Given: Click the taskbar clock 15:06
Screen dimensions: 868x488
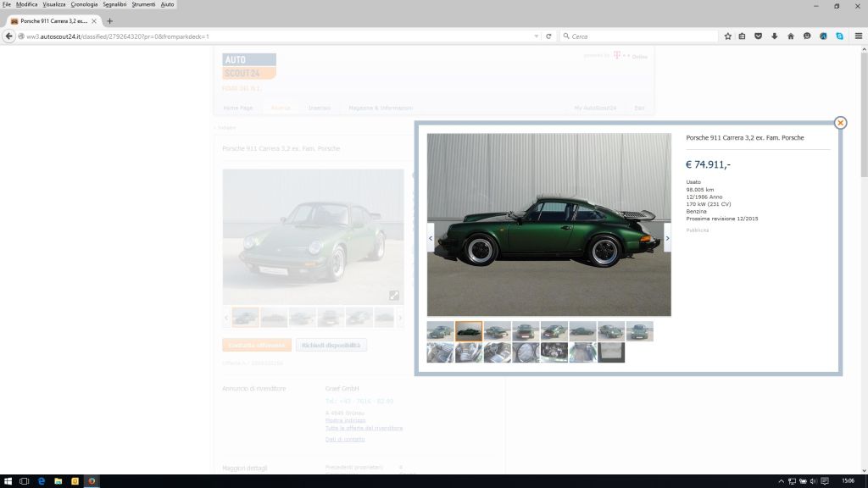Looking at the screenshot, I should pos(848,481).
